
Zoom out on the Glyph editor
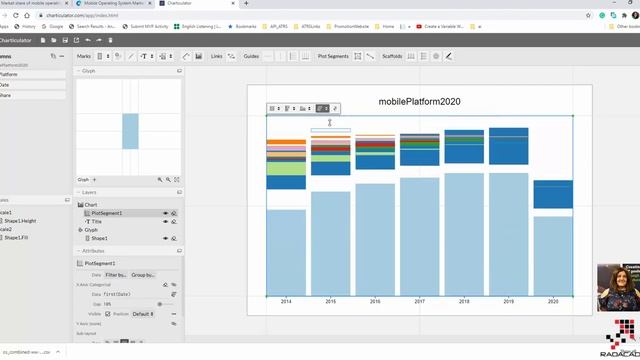click(168, 180)
